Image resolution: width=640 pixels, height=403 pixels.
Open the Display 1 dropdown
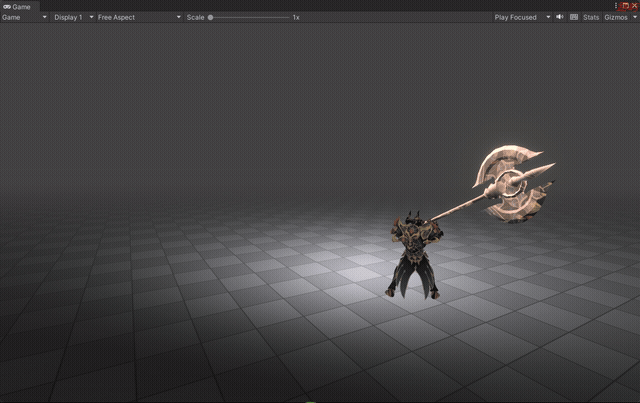coord(73,17)
